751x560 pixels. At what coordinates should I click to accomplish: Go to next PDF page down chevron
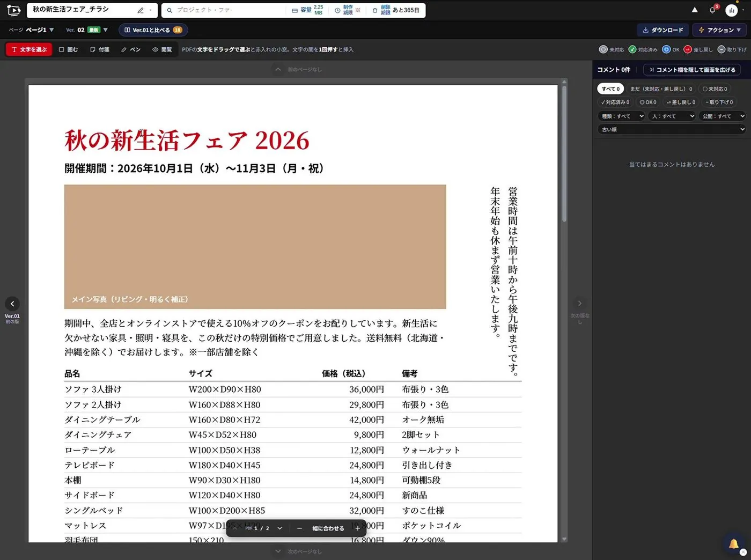pos(279,528)
